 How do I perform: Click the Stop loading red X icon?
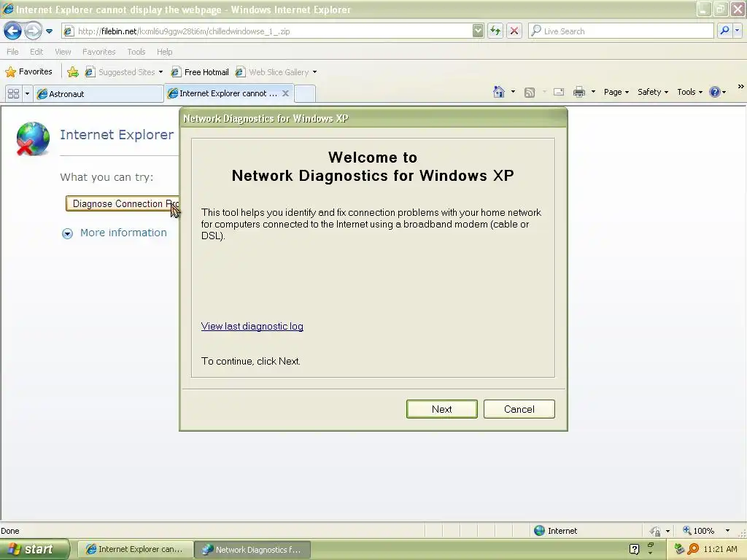pos(514,31)
